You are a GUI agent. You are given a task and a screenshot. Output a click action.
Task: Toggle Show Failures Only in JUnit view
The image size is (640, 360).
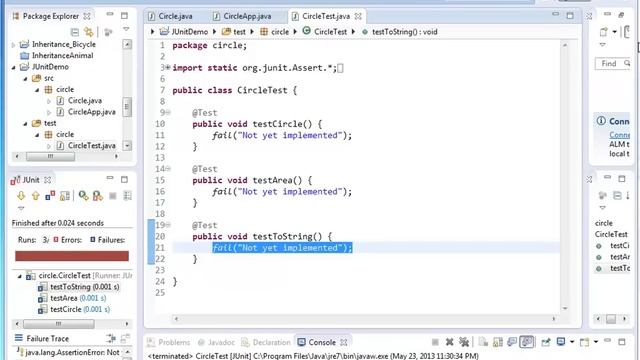pos(50,196)
